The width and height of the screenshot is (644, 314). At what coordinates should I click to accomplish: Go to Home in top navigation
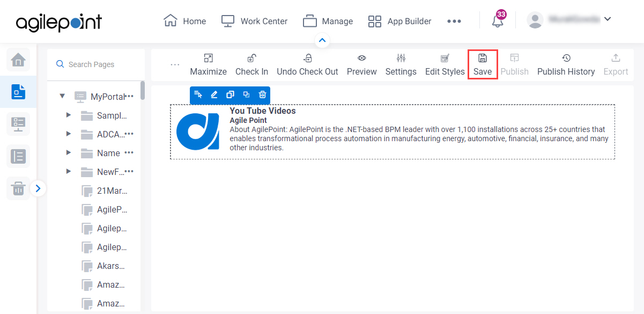[x=185, y=21]
